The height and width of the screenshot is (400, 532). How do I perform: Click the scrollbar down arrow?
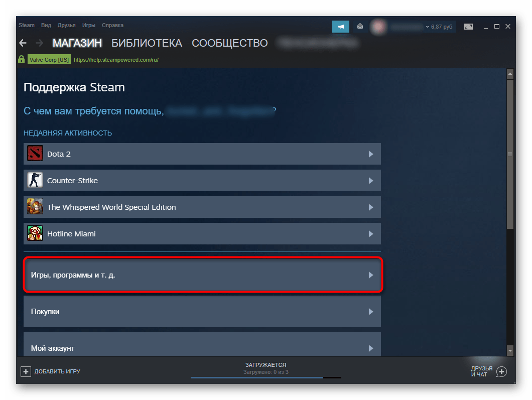(x=510, y=350)
